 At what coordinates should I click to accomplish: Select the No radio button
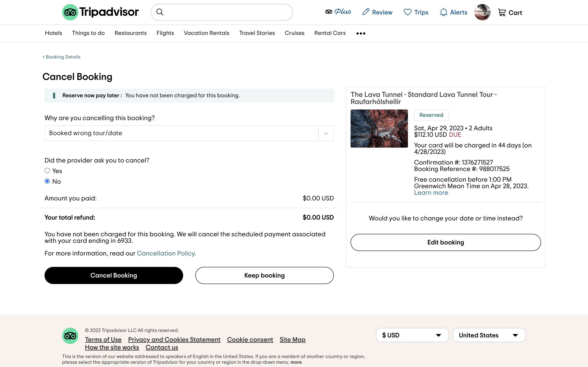[47, 181]
